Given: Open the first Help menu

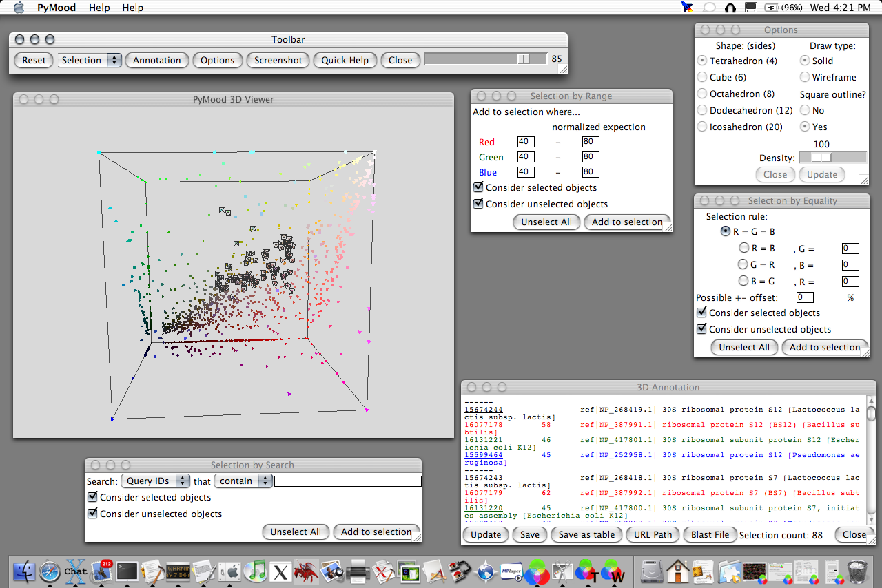Looking at the screenshot, I should [x=99, y=8].
